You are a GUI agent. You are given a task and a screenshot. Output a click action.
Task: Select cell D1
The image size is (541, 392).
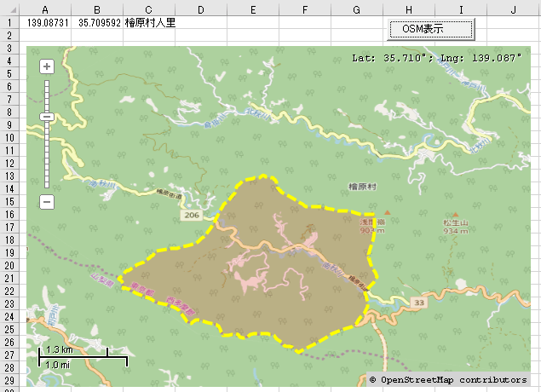[x=201, y=23]
